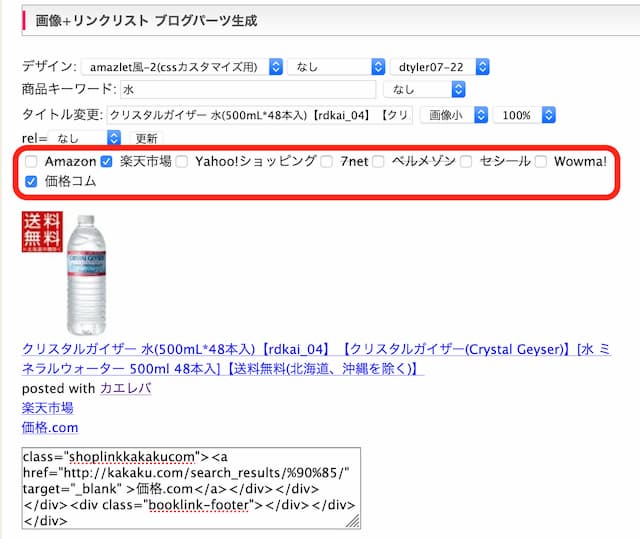
Task: Click the 商品キーワード: label
Action: pyautogui.click(x=69, y=89)
